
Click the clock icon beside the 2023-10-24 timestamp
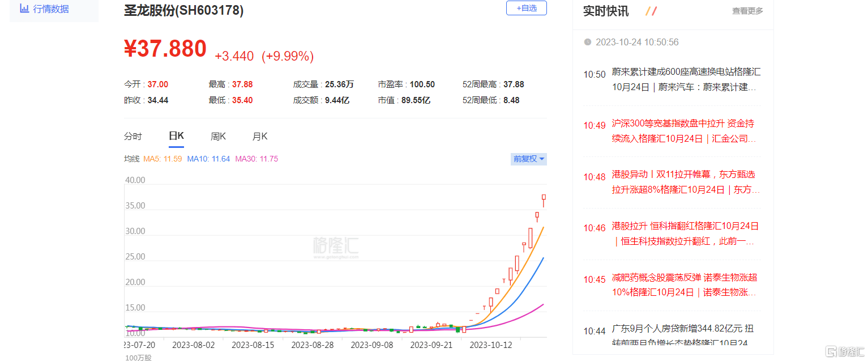(588, 43)
